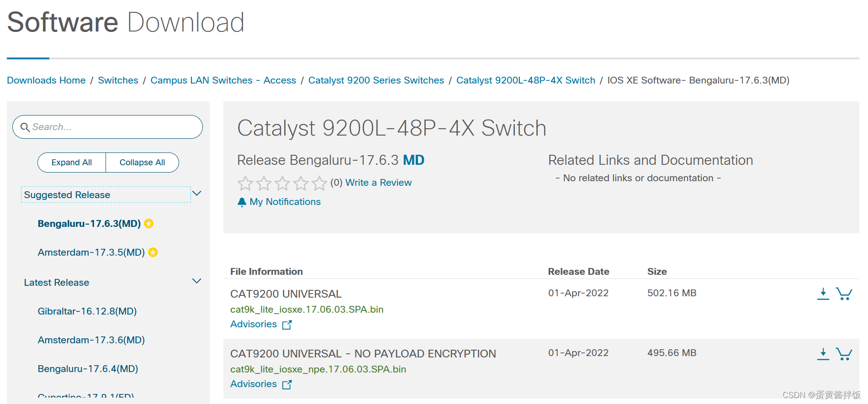Click File Information column header

[266, 272]
